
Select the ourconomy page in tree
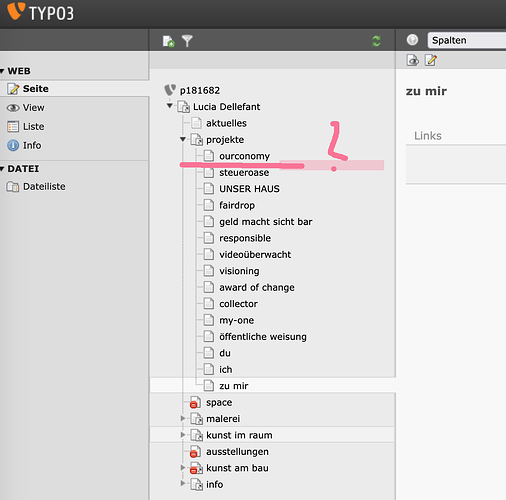[x=245, y=156]
